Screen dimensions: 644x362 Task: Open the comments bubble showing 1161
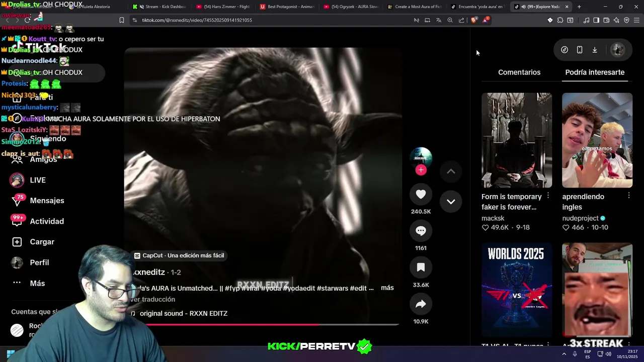pyautogui.click(x=421, y=231)
